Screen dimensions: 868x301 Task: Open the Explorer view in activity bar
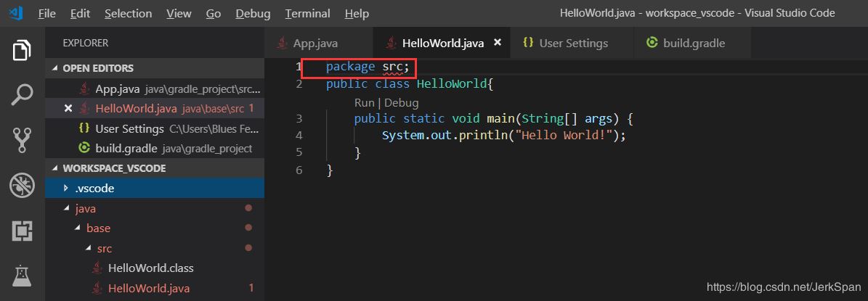pyautogui.click(x=22, y=51)
